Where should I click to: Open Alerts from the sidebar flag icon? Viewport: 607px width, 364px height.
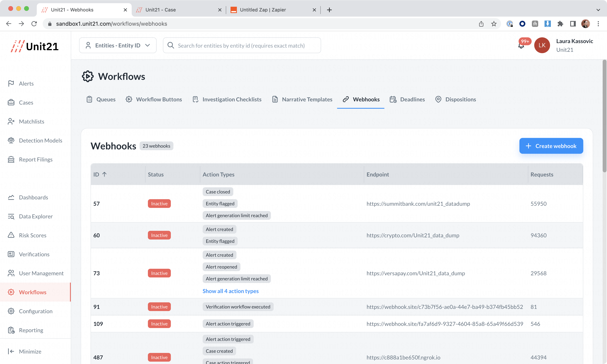tap(11, 84)
